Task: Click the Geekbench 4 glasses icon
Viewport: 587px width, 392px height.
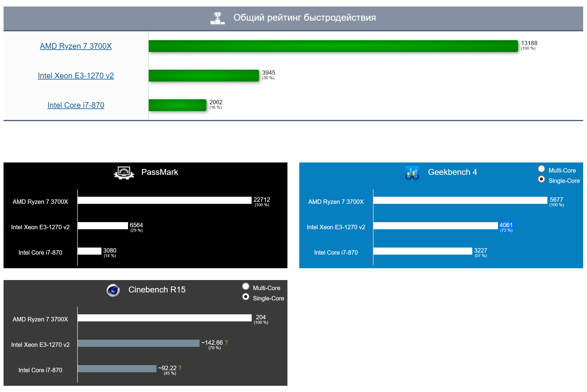Action: pyautogui.click(x=412, y=173)
